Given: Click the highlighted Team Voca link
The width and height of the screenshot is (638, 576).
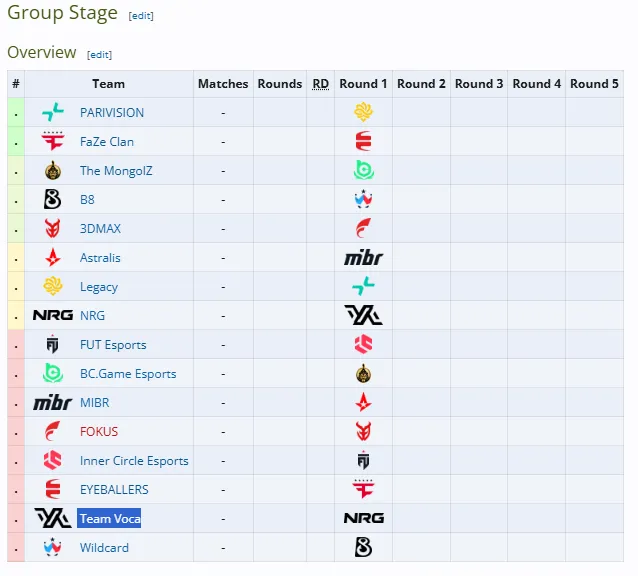Looking at the screenshot, I should pyautogui.click(x=109, y=518).
